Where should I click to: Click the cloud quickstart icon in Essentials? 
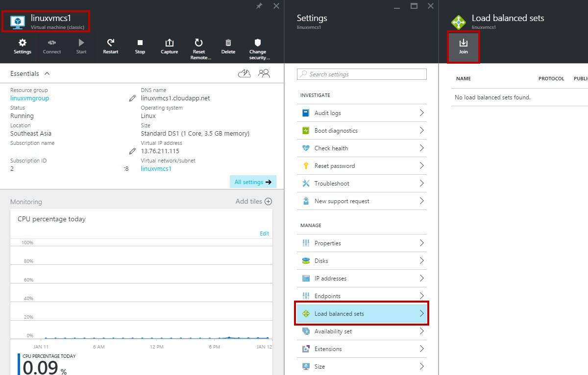tap(244, 73)
